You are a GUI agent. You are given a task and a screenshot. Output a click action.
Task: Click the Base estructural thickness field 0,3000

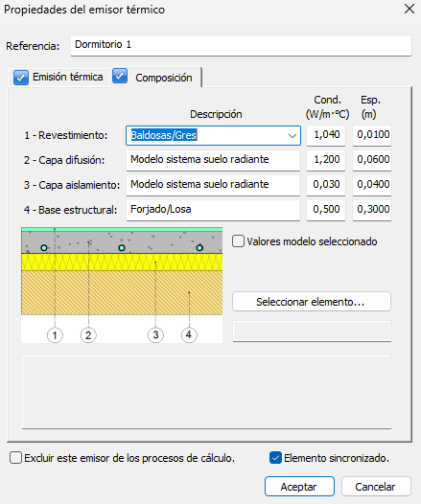(x=372, y=210)
